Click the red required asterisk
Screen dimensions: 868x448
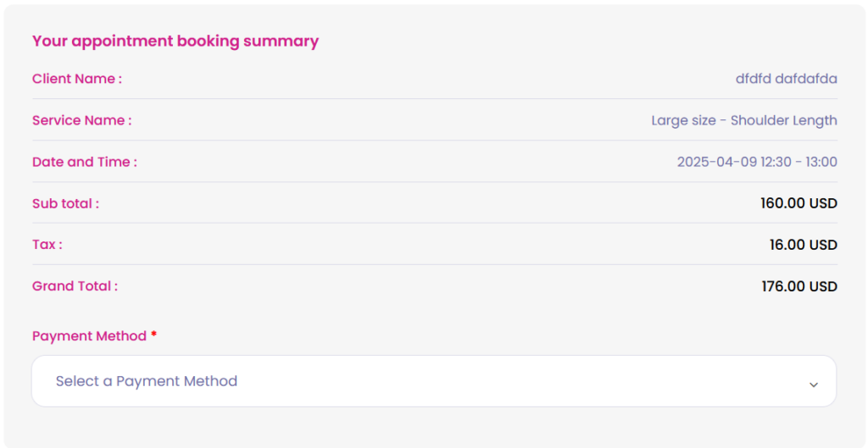[154, 334]
